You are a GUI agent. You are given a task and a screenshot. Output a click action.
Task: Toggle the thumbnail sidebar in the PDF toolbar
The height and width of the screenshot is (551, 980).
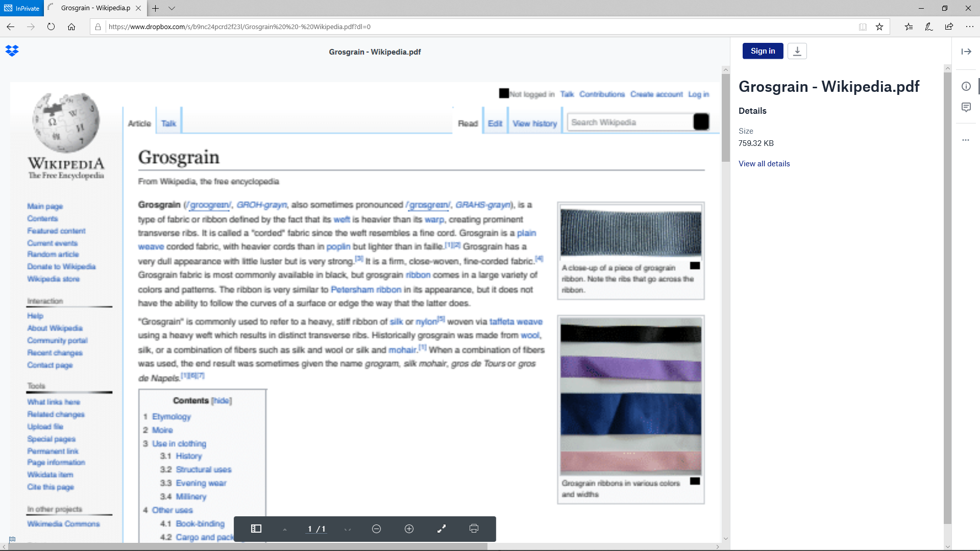pos(256,529)
